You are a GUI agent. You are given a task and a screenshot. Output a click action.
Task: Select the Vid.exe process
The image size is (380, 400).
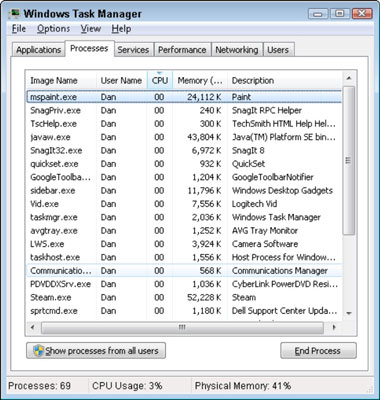184,204
